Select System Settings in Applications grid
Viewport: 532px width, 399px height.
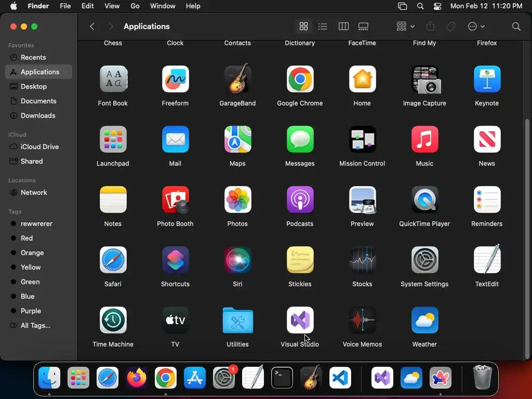tap(425, 260)
